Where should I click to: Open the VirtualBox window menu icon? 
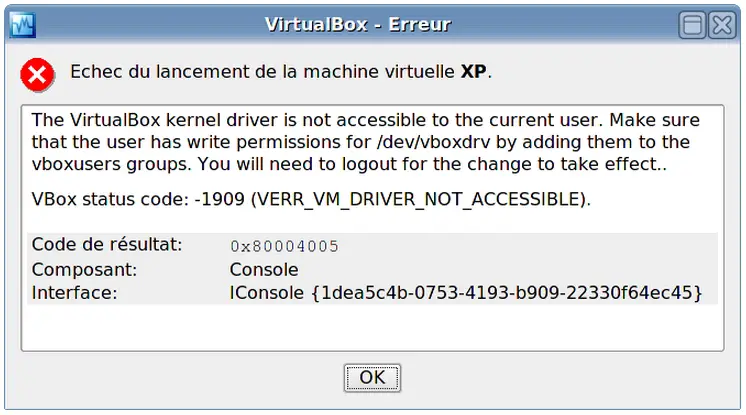pyautogui.click(x=23, y=25)
